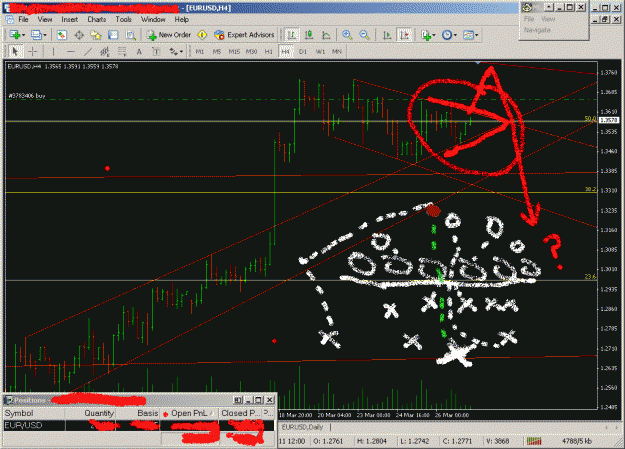Switch timeframe to MN

pos(337,51)
